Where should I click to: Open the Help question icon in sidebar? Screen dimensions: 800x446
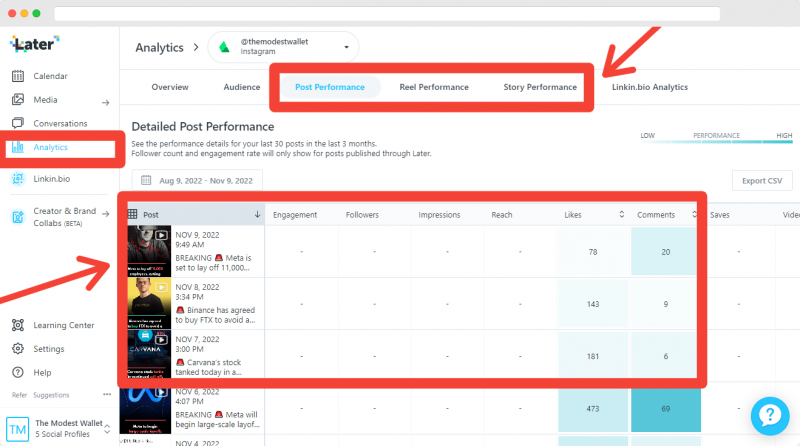click(18, 373)
